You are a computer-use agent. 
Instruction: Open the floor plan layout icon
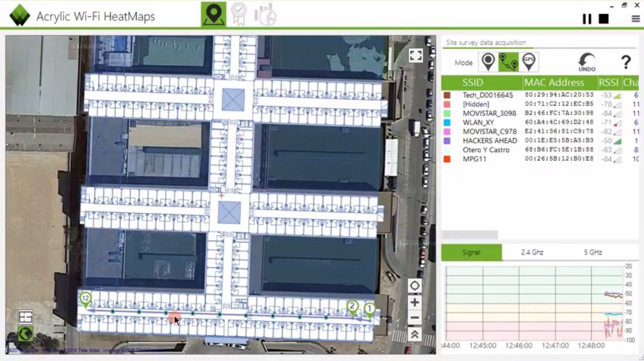pos(25,317)
